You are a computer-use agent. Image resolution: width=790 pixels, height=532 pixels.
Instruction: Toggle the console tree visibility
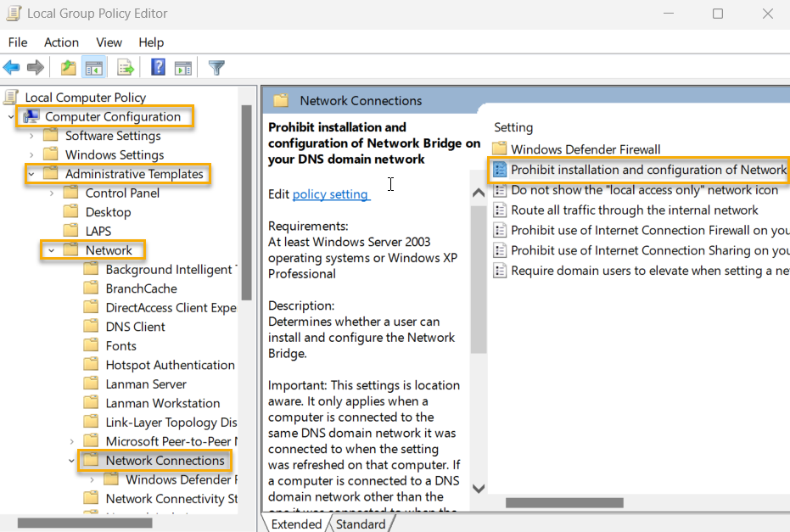94,67
